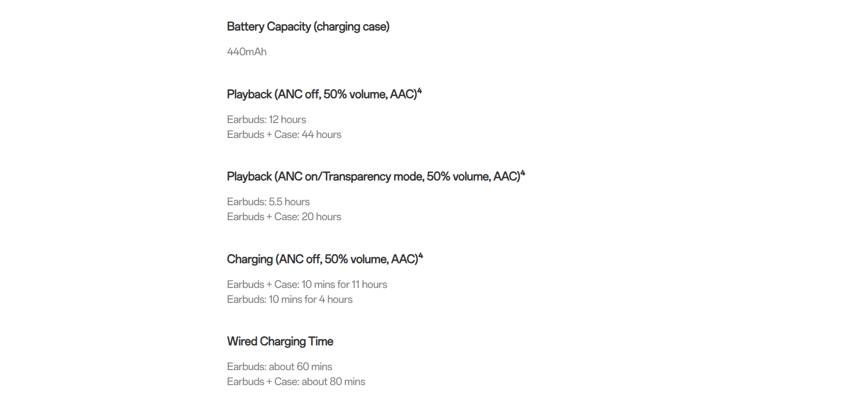Click the Wired Charging Time heading

pos(280,341)
